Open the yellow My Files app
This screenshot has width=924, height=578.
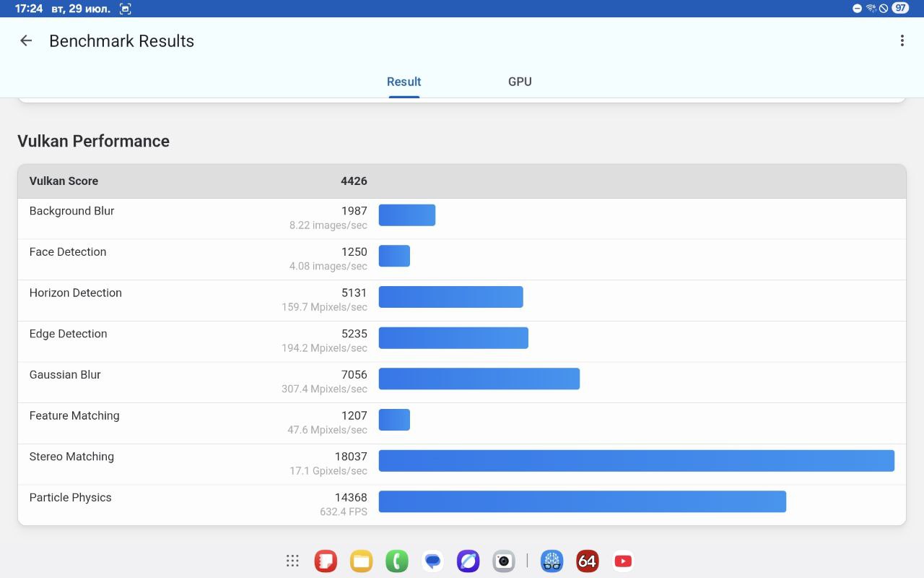coord(361,561)
